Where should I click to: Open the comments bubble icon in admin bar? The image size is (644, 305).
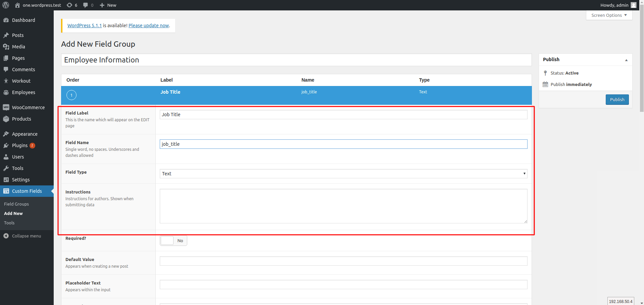click(x=86, y=5)
